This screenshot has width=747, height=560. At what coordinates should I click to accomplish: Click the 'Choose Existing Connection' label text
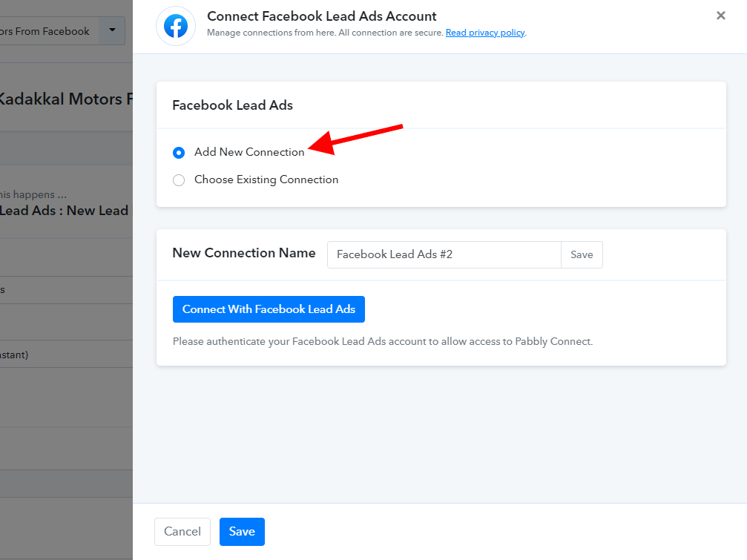266,179
